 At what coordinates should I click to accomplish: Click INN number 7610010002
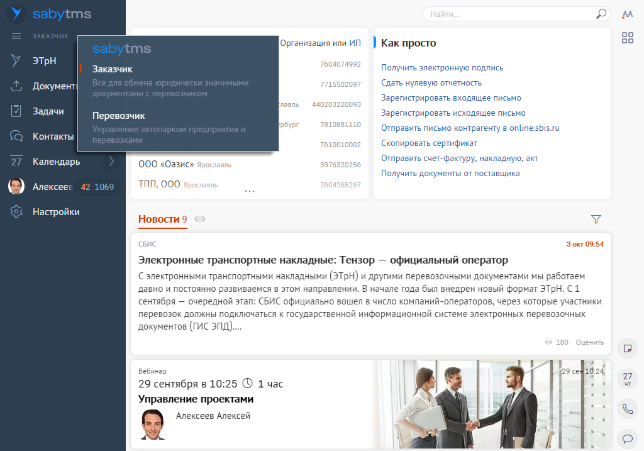(340, 145)
